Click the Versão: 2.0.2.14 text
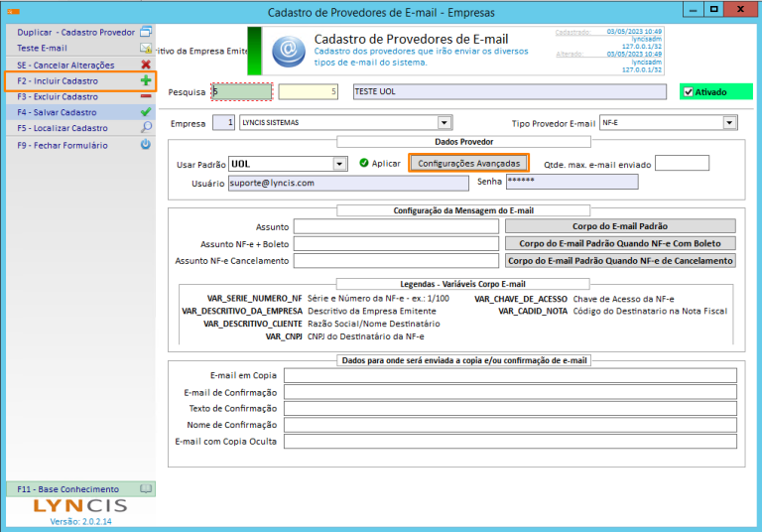The image size is (762, 532). click(x=80, y=521)
